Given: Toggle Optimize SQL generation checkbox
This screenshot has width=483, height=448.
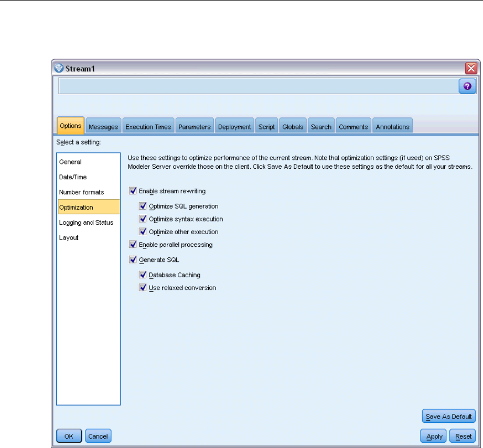Looking at the screenshot, I should pos(143,206).
